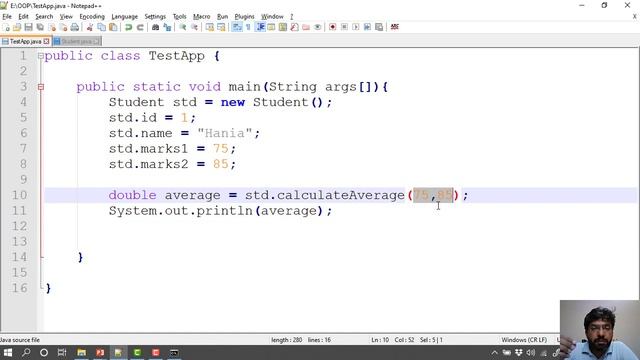Viewport: 640px width, 360px height.
Task: Open the Windows Start menu
Action: [x=8, y=353]
